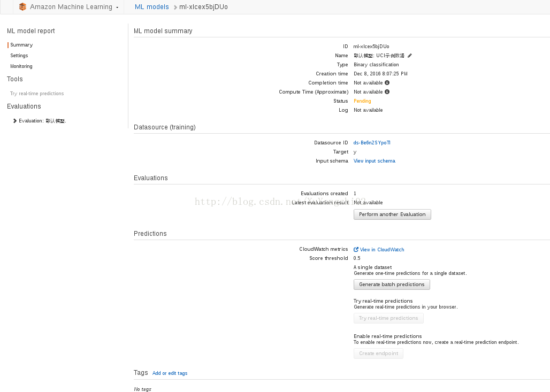Open datasource ds-Be6n2SYpoTl link

372,143
